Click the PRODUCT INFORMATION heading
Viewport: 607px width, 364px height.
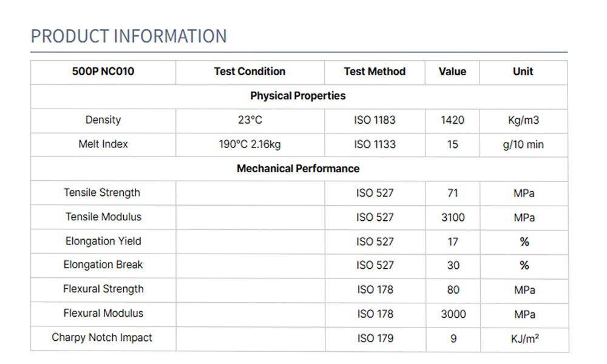[x=129, y=36]
